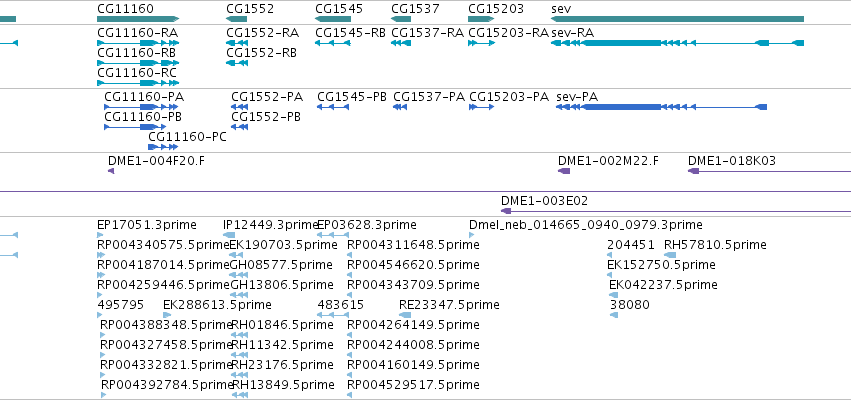Click the GH13806.5prime label
Screen dimensions: 851x400
282,285
